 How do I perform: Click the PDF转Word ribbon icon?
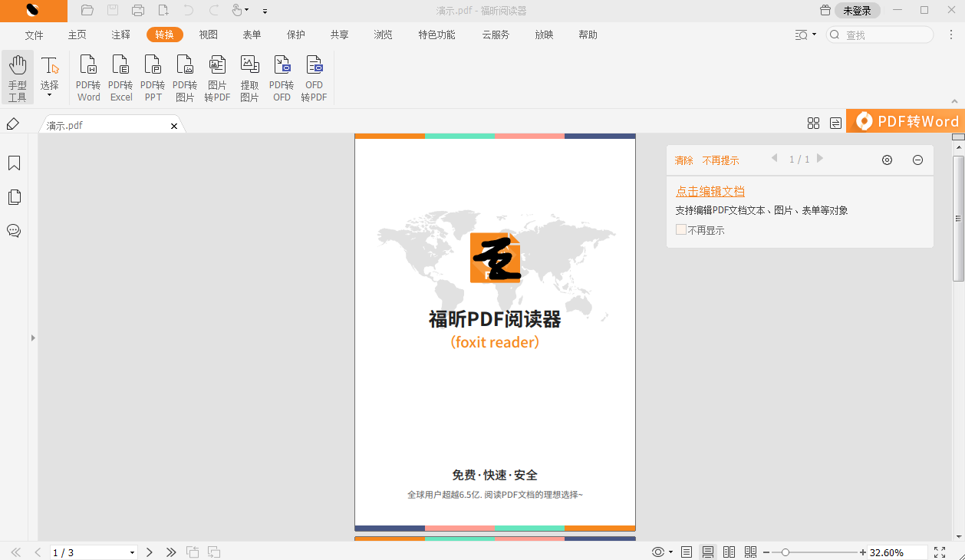click(88, 78)
